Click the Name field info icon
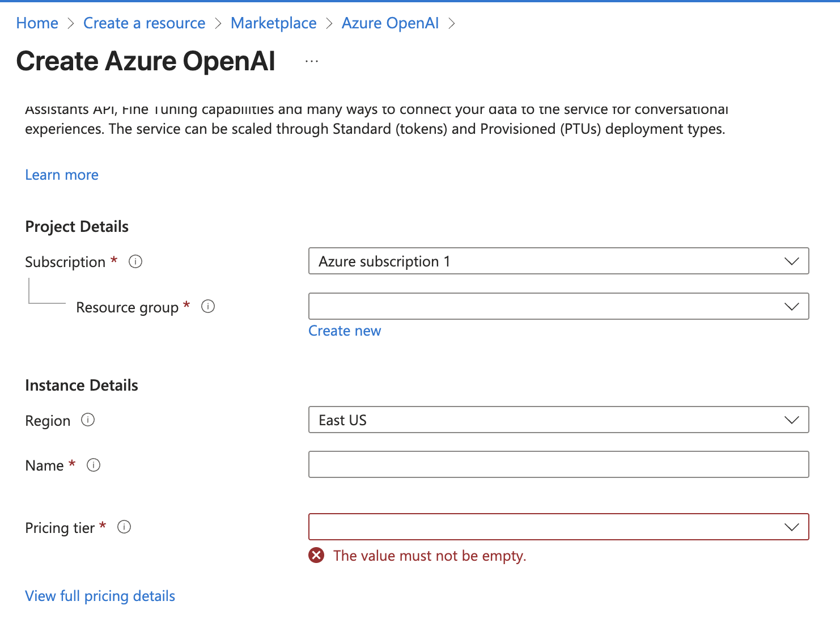The height and width of the screenshot is (635, 840). pyautogui.click(x=94, y=465)
